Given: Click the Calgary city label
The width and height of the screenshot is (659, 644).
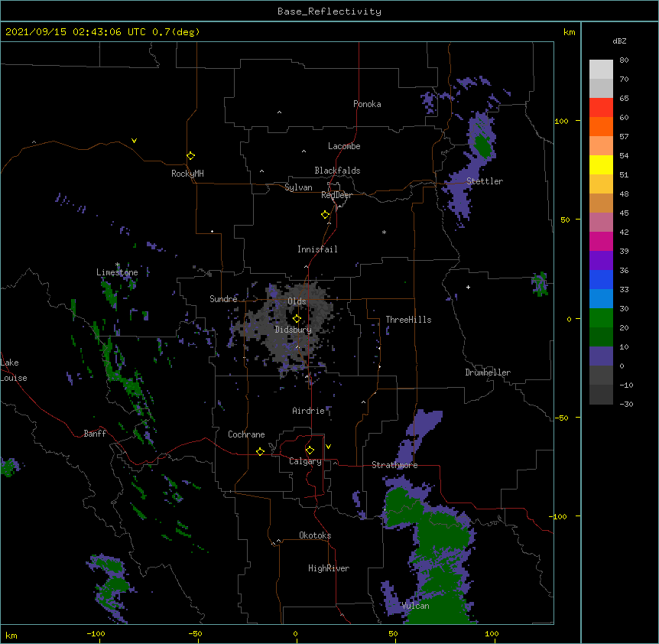Looking at the screenshot, I should [306, 461].
